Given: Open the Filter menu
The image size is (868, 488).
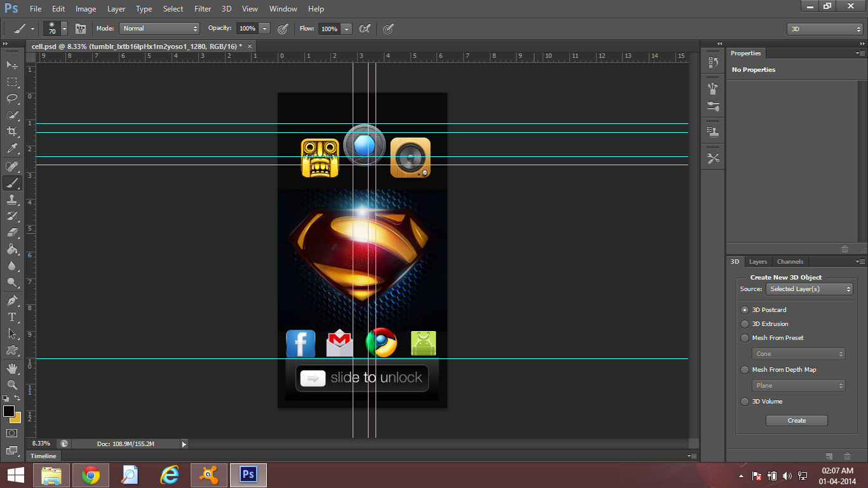Looking at the screenshot, I should (203, 9).
